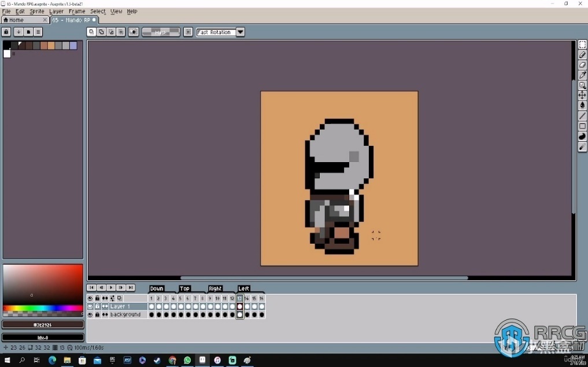Close the Home tab

click(45, 20)
